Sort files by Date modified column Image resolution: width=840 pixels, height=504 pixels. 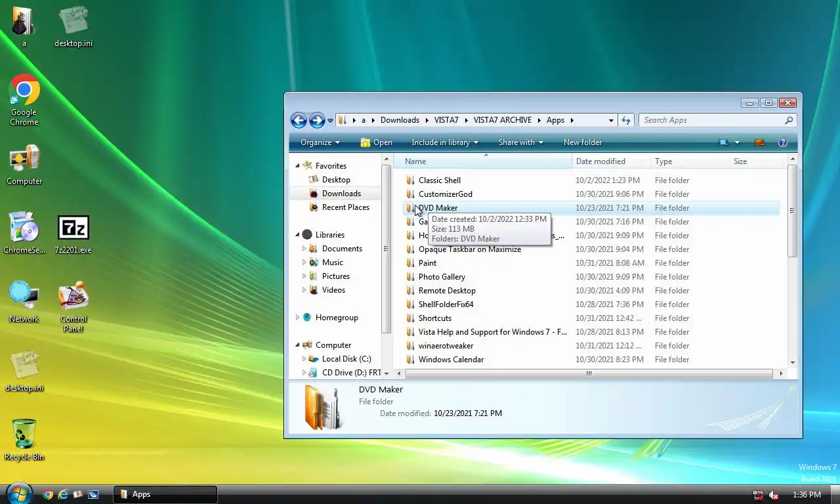(611, 161)
